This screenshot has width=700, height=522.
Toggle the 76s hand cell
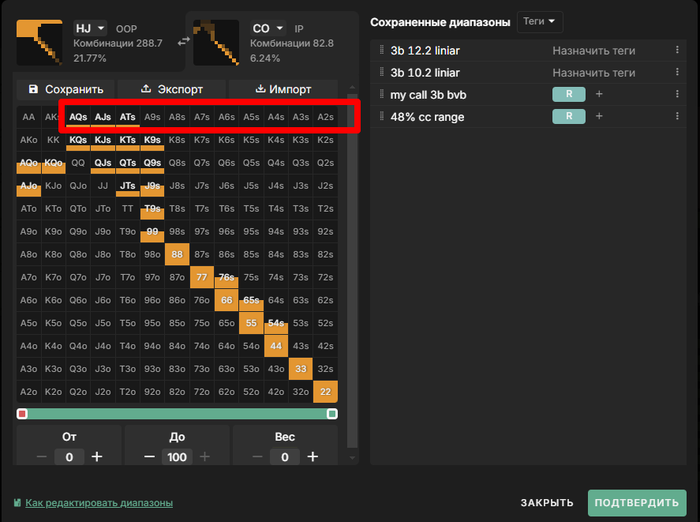tap(226, 277)
